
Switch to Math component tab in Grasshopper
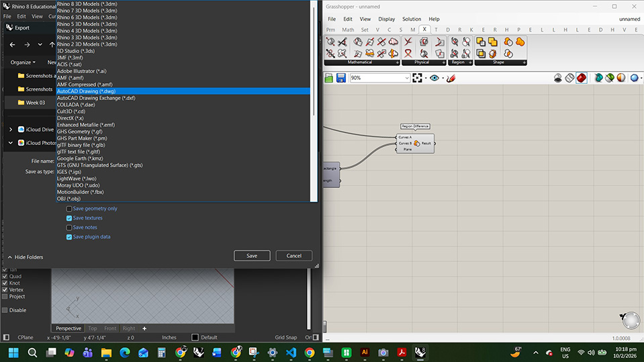[348, 30]
